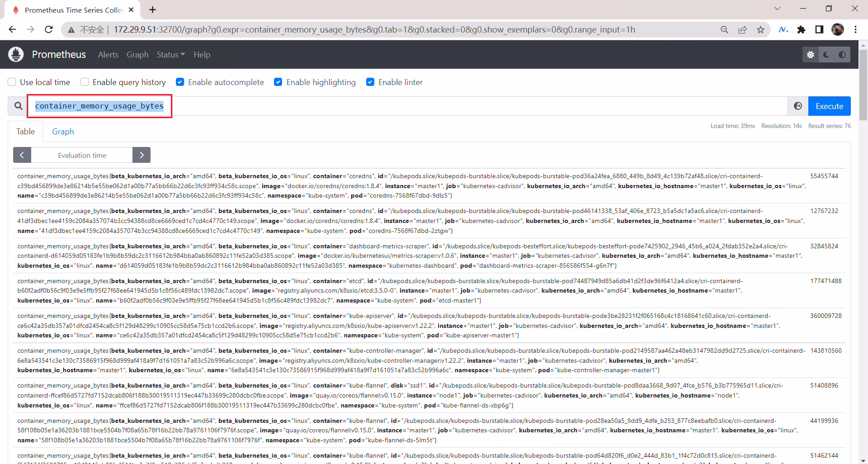Click the kube-controller-manager-master1 series row
The image size is (868, 464).
click(429, 360)
